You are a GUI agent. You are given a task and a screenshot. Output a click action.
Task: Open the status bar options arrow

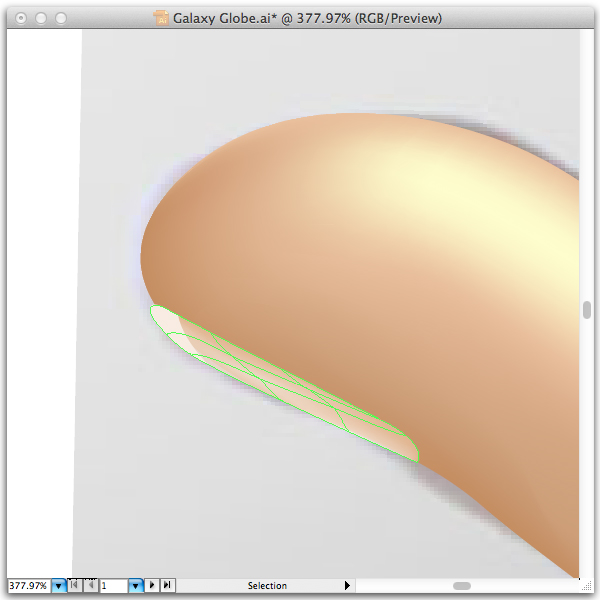(x=347, y=585)
